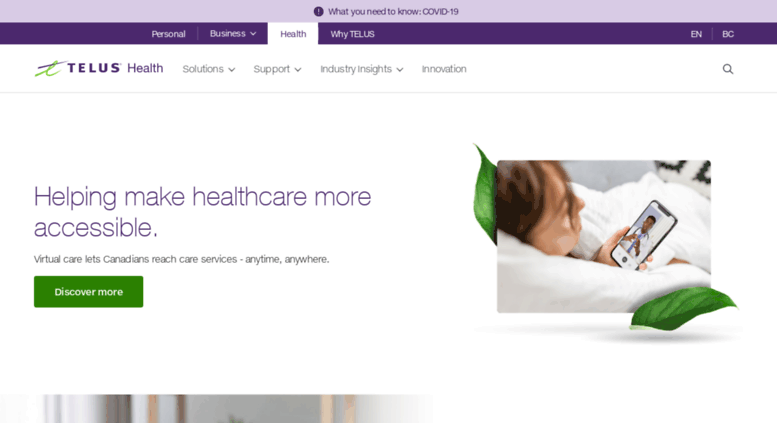Click the green Discover more button
This screenshot has height=423, width=777.
coord(89,292)
